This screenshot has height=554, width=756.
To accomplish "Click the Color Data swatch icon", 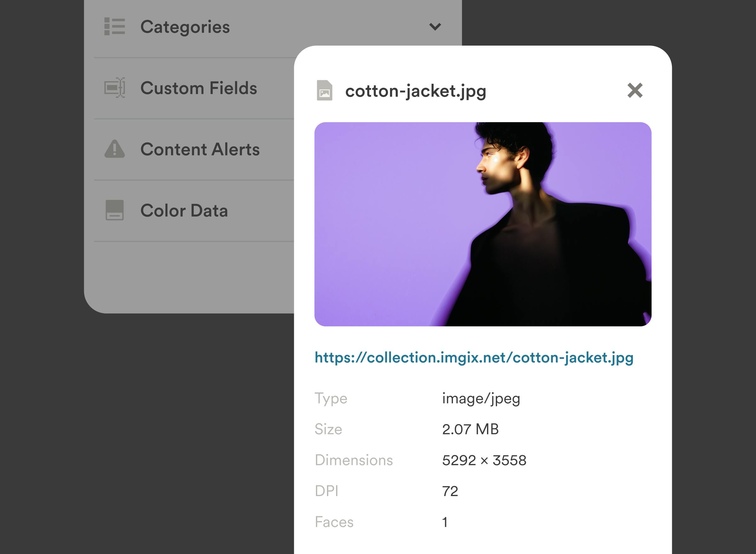I will (x=114, y=210).
